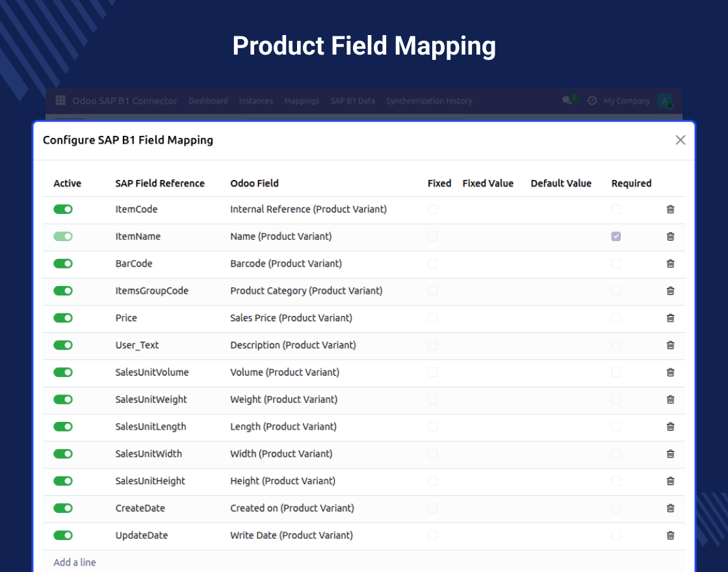Delete the CreateDate mapping row
This screenshot has width=728, height=572.
point(670,508)
